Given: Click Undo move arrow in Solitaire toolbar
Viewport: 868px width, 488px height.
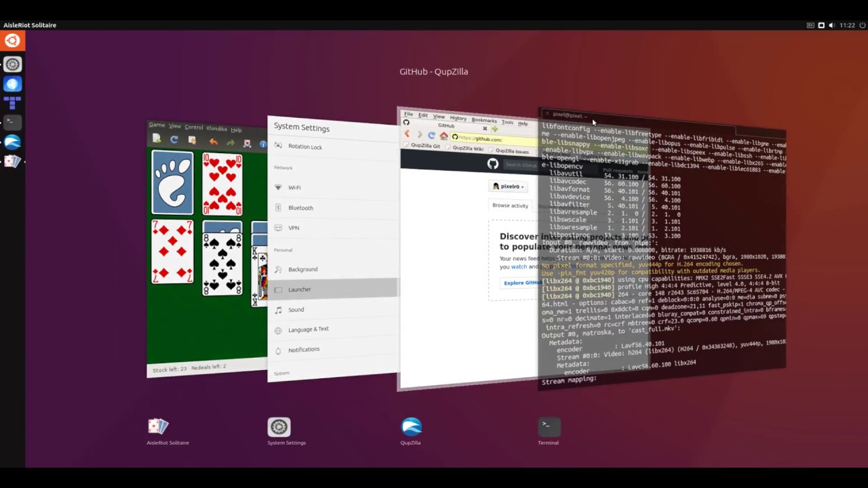Looking at the screenshot, I should coord(213,142).
